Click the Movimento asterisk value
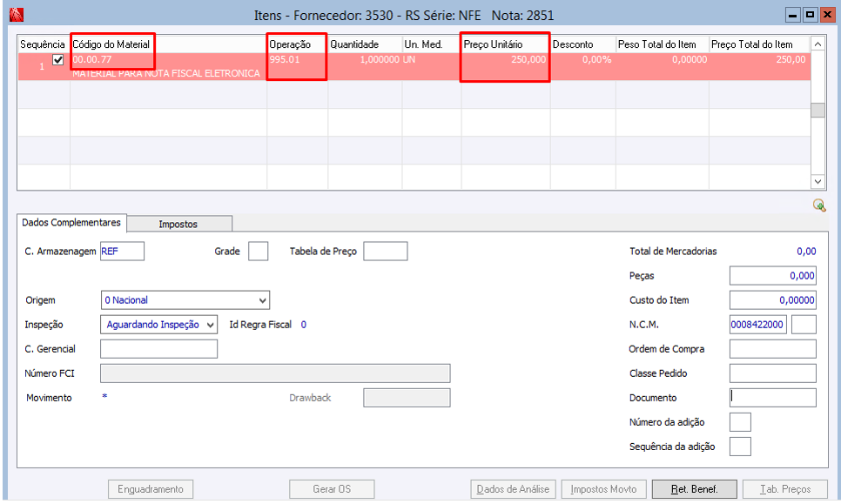 click(104, 397)
